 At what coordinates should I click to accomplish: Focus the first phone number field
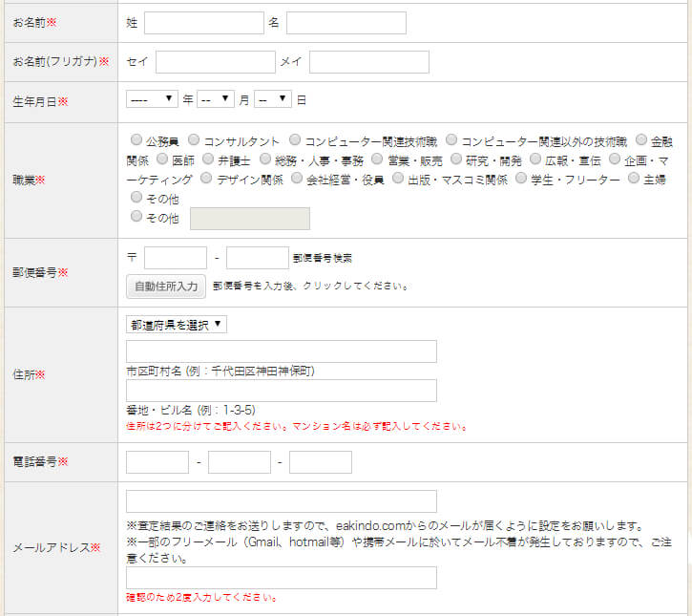point(157,462)
